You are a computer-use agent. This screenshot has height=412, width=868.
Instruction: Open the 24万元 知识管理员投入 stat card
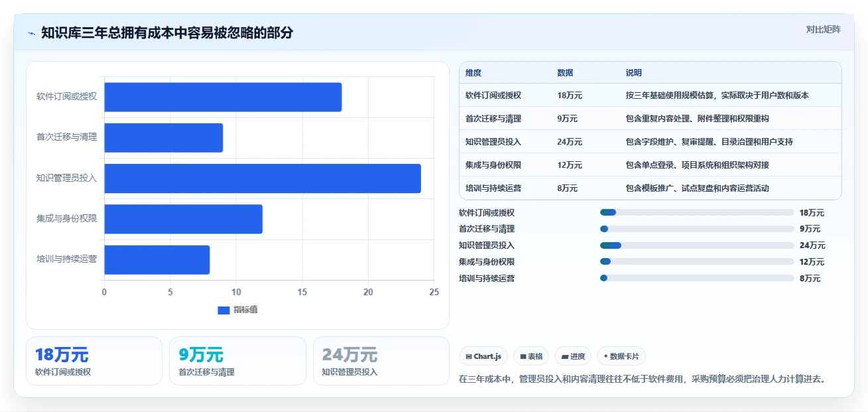[381, 361]
